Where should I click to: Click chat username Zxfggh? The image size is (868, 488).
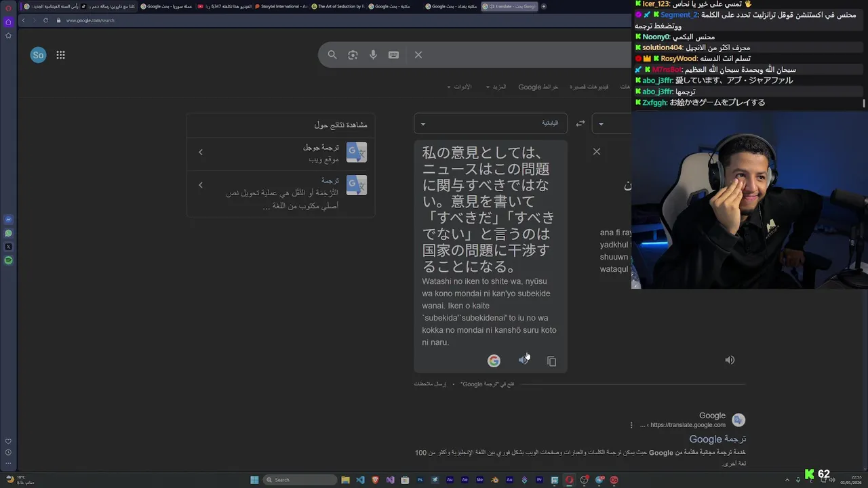(654, 102)
